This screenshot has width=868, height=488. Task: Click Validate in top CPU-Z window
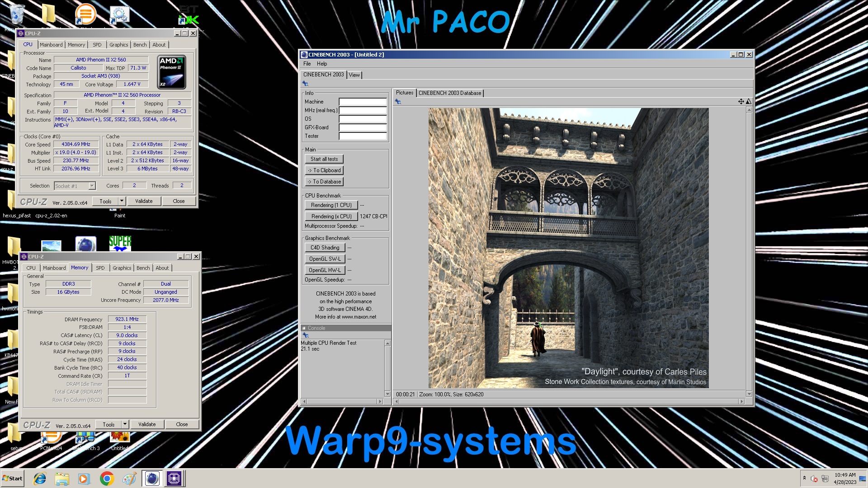pyautogui.click(x=144, y=201)
